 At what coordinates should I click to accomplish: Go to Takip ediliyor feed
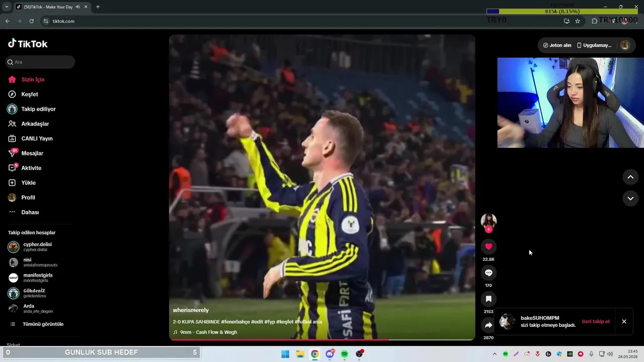click(33, 109)
